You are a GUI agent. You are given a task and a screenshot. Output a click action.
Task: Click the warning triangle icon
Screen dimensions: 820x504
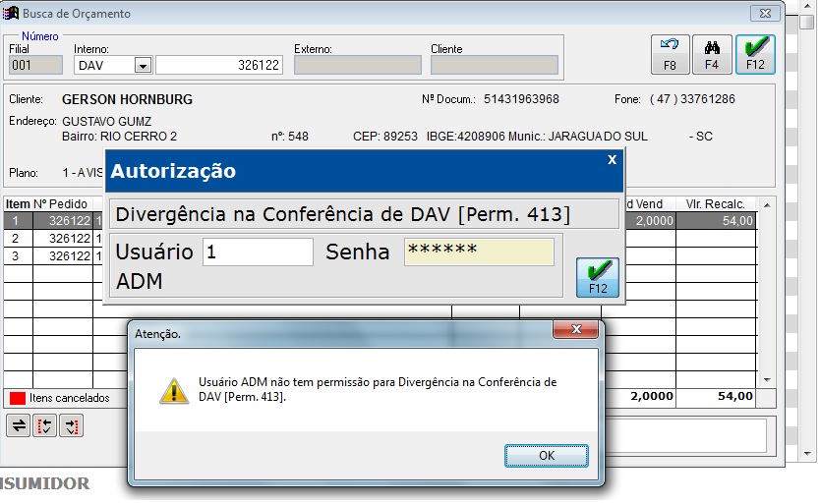point(174,391)
